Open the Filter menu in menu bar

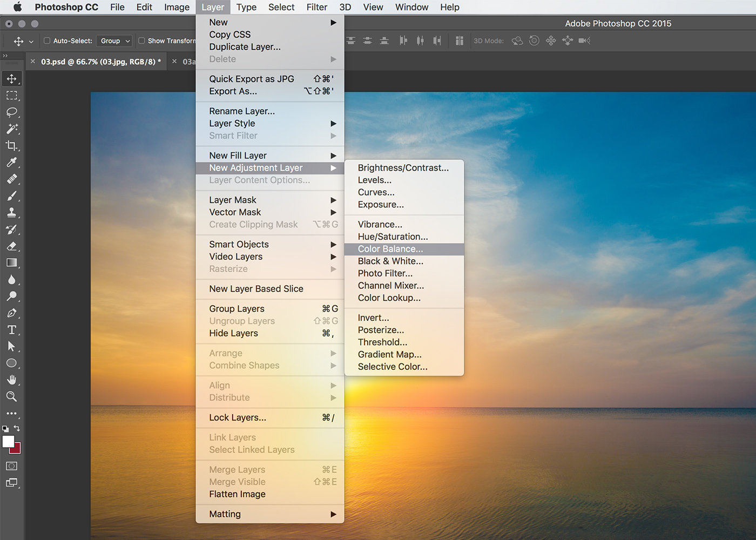[317, 7]
